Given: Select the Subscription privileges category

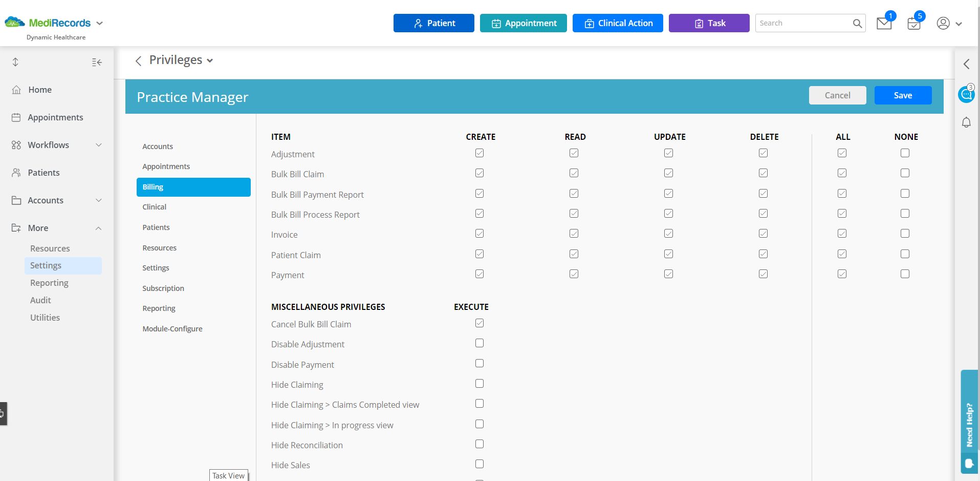Looking at the screenshot, I should click(163, 288).
